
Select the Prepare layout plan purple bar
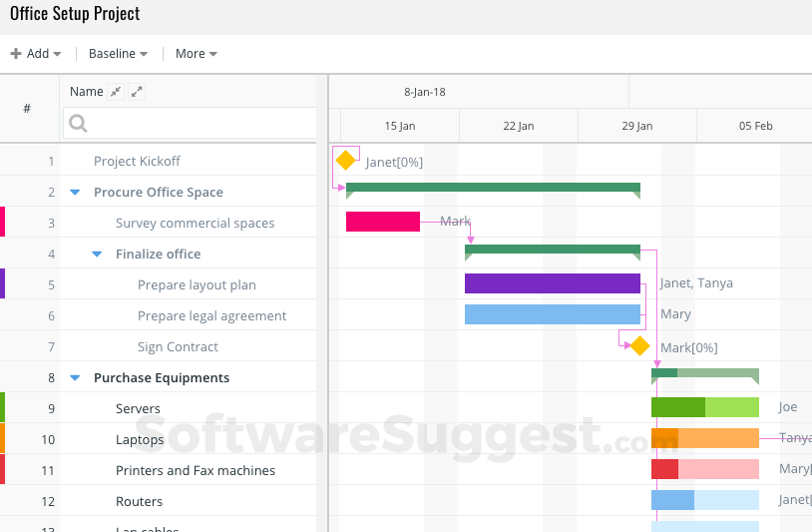[x=553, y=283]
